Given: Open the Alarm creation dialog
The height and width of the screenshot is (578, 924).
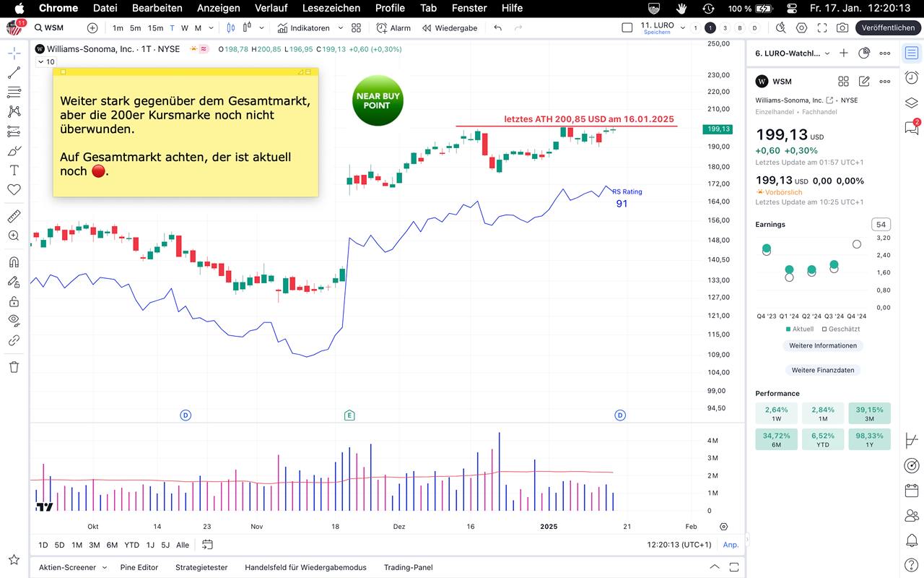Looking at the screenshot, I should click(x=393, y=28).
